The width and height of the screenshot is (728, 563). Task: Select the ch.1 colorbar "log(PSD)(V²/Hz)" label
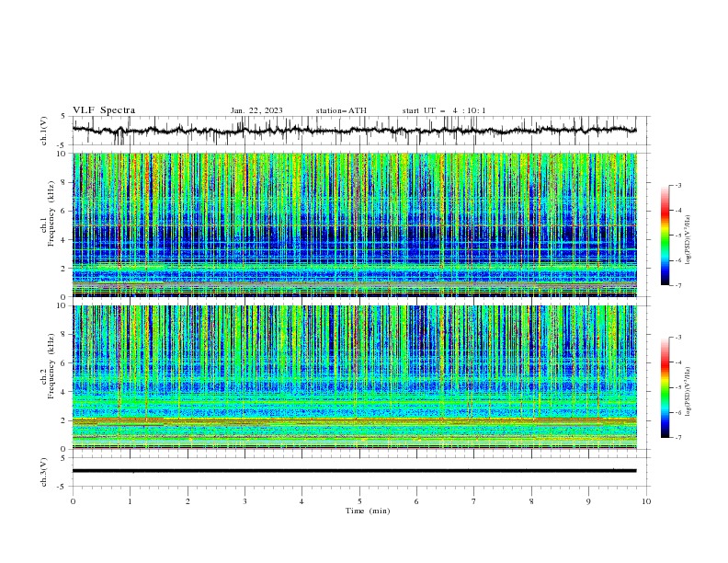[x=688, y=239]
